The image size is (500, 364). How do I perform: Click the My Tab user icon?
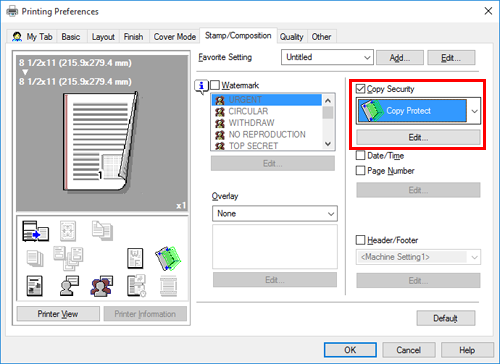17,37
